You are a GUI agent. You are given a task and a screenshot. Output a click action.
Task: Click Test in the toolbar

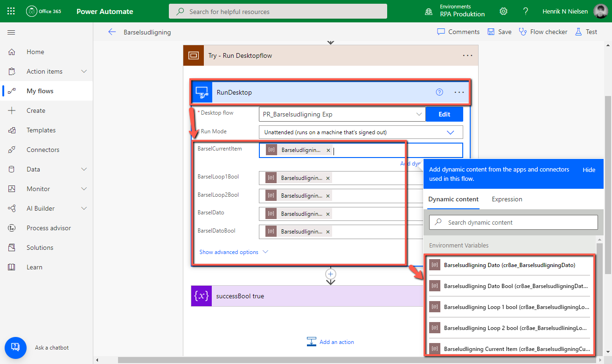(586, 32)
